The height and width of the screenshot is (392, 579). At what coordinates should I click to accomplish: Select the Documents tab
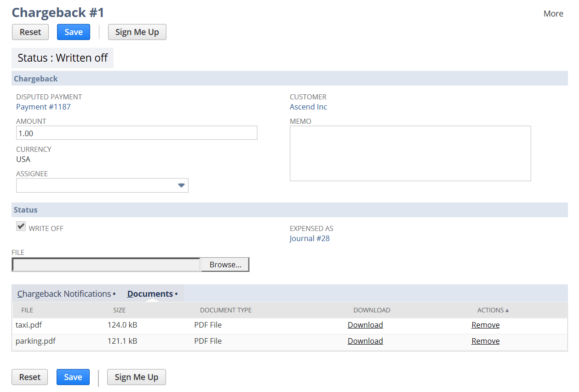point(150,294)
